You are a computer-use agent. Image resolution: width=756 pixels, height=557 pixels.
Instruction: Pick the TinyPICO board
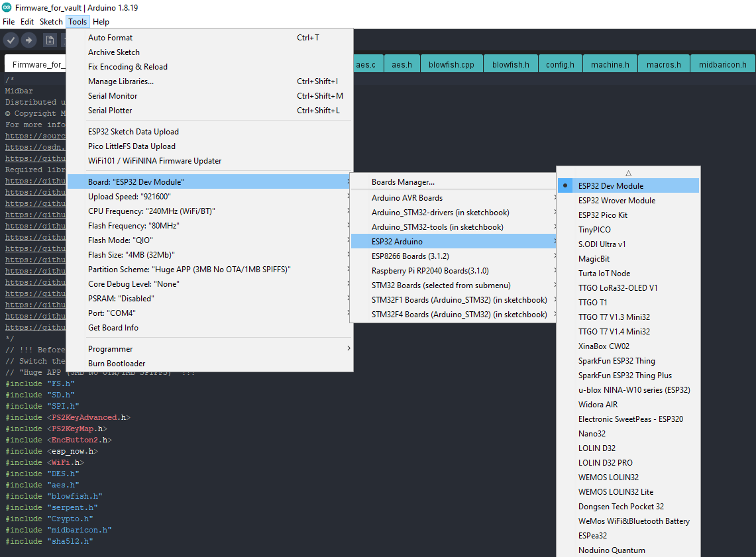(628, 230)
